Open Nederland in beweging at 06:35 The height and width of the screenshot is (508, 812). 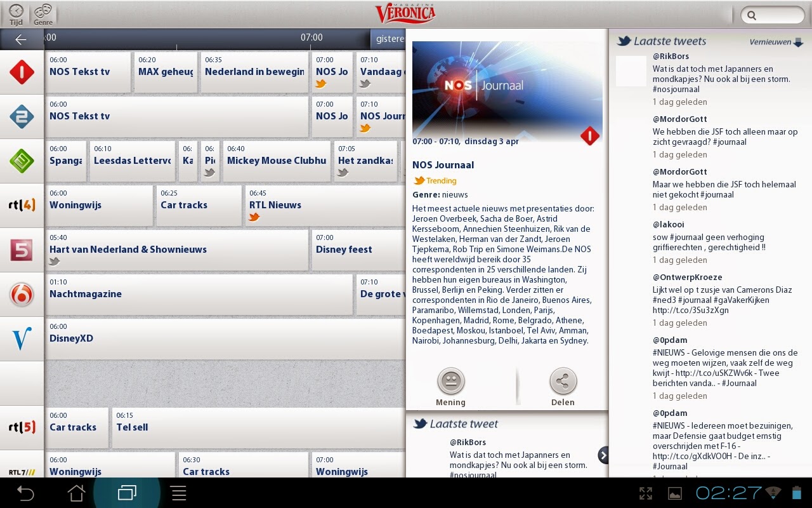pyautogui.click(x=254, y=72)
